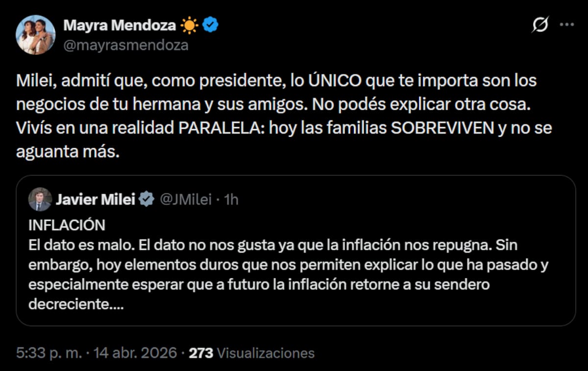Click the INFLACIÓN heading in quoted post

click(x=67, y=225)
